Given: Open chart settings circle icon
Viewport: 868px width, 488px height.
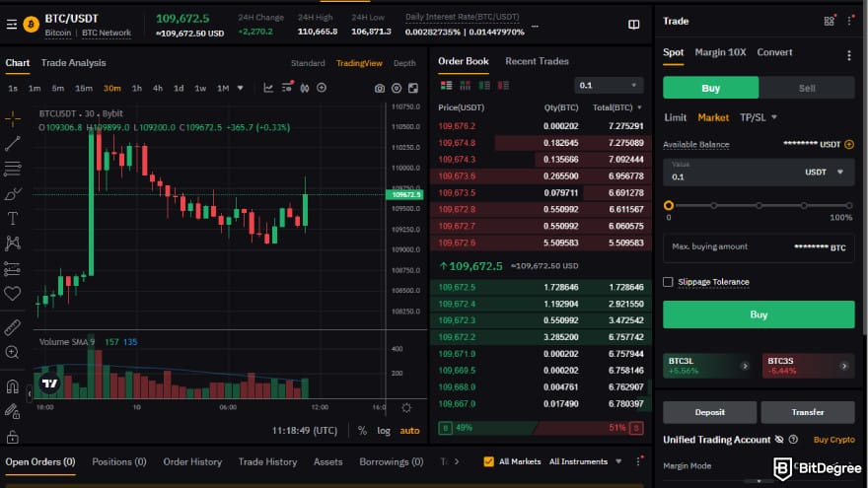Looking at the screenshot, I should [x=397, y=89].
